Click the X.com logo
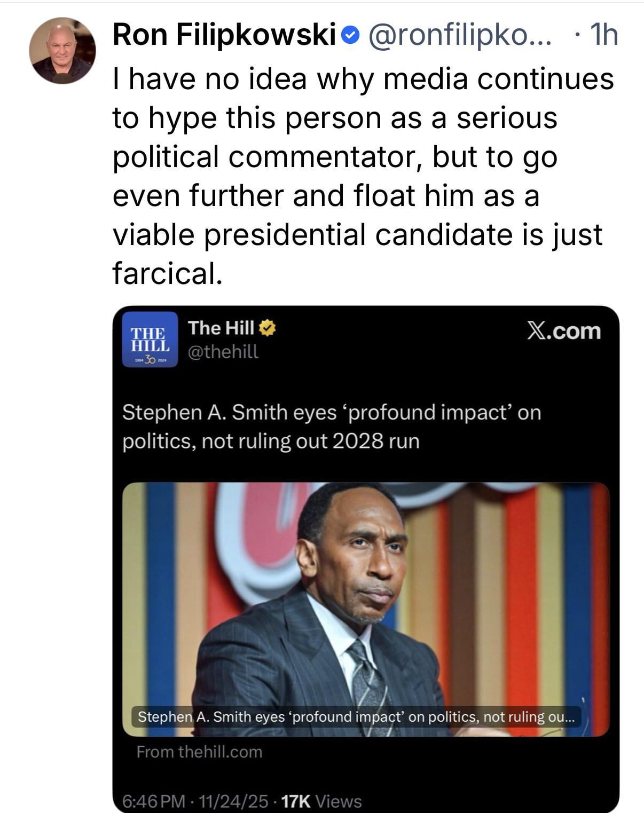The width and height of the screenshot is (644, 813). pos(563,331)
